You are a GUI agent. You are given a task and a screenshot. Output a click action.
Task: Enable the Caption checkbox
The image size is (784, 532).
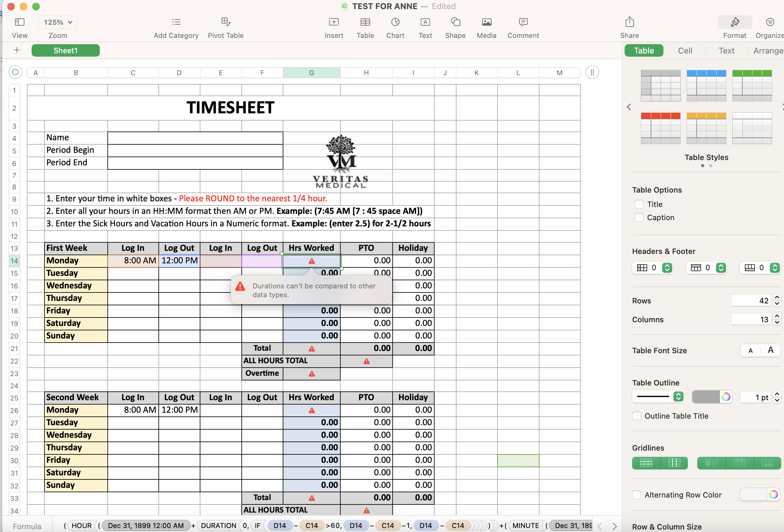tap(639, 217)
